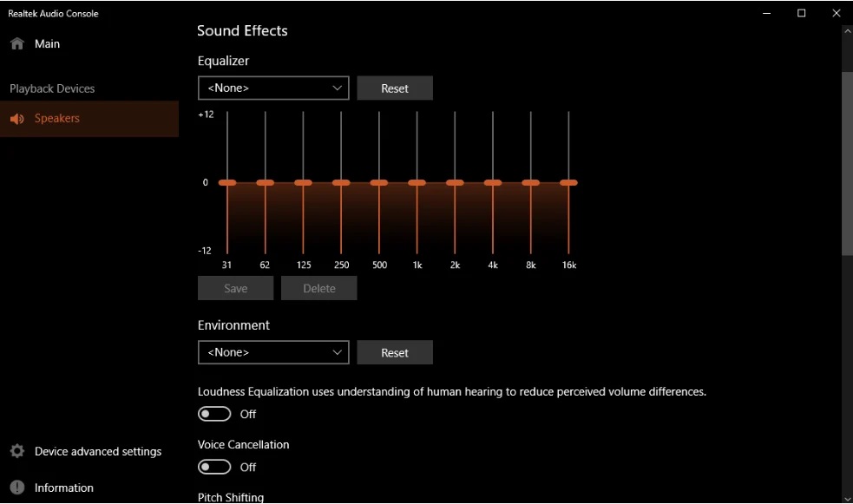853x504 pixels.
Task: Expand the Environment preset dropdown
Action: (273, 352)
